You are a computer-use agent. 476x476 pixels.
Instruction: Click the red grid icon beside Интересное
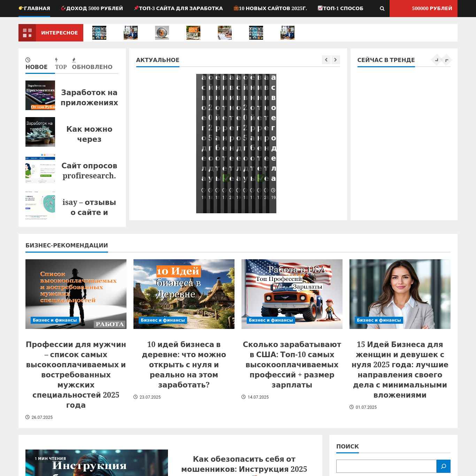coord(27,33)
